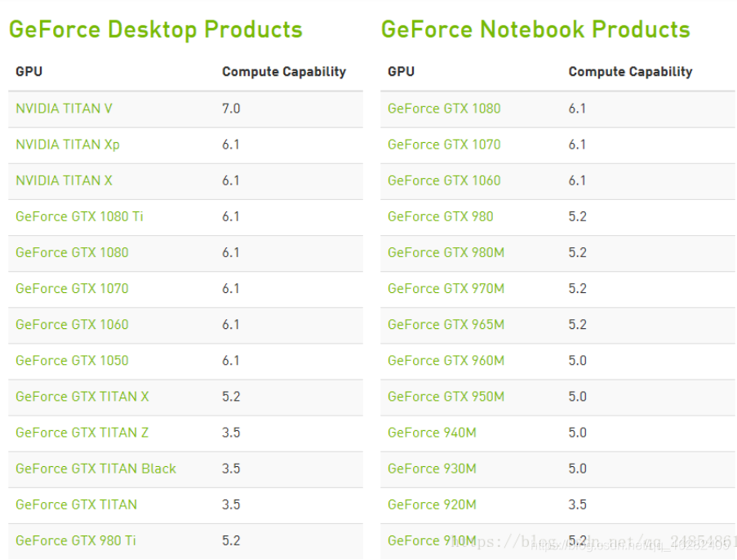The height and width of the screenshot is (560, 737).
Task: Click "Compute Capability" header in Notebook Products table
Action: (630, 72)
